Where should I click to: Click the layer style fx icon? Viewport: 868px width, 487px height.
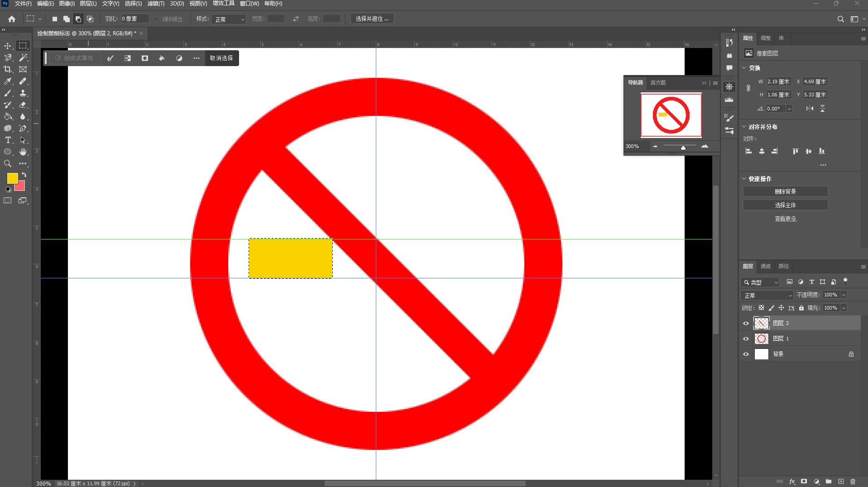[x=792, y=482]
